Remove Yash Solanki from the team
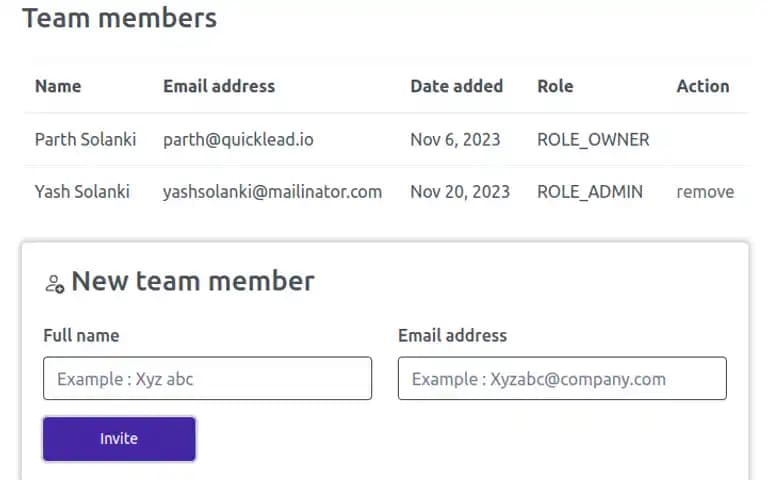The height and width of the screenshot is (480, 768). (x=705, y=192)
